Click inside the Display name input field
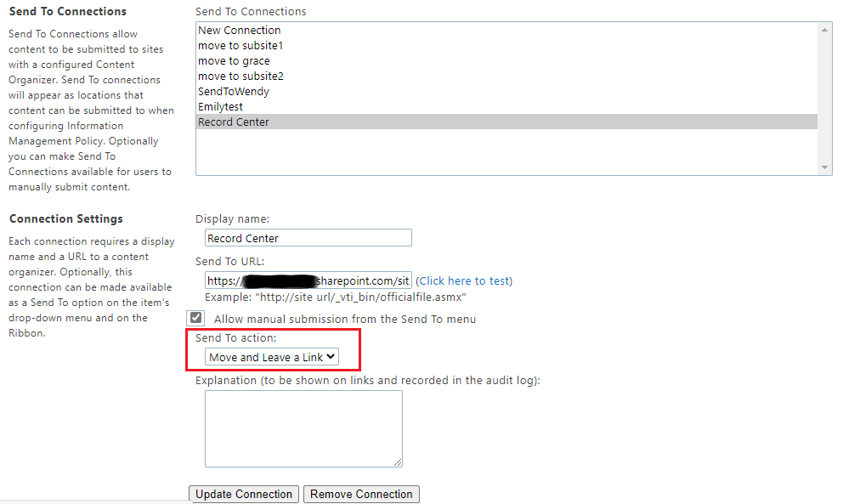Image resolution: width=843 pixels, height=504 pixels. tap(308, 237)
